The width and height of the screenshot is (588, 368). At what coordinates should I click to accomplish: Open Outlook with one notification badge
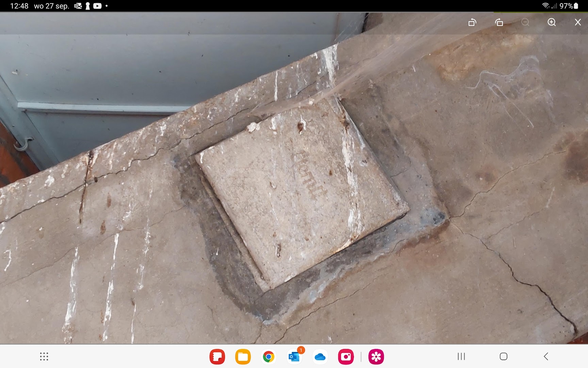[x=295, y=356]
